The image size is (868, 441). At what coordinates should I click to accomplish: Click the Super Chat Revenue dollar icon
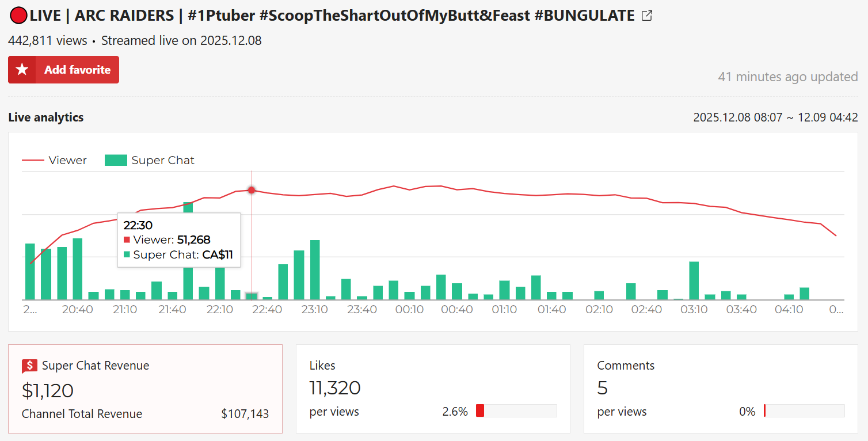(x=29, y=366)
